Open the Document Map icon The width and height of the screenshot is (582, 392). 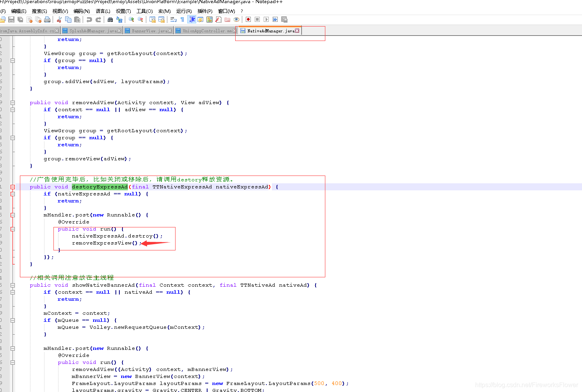click(x=209, y=20)
